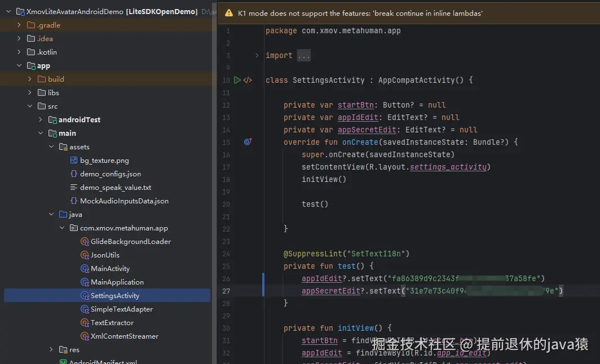Expand the .gradle folder
The height and width of the screenshot is (364, 600).
click(x=19, y=25)
